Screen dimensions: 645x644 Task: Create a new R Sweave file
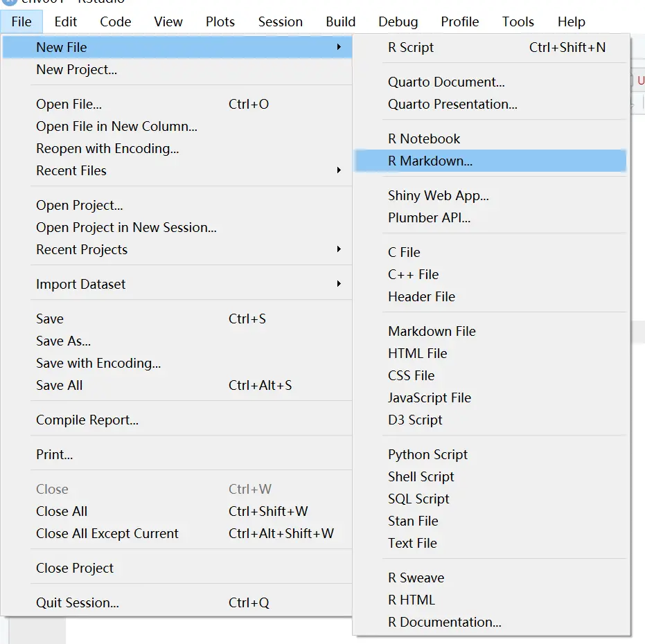coord(491,578)
